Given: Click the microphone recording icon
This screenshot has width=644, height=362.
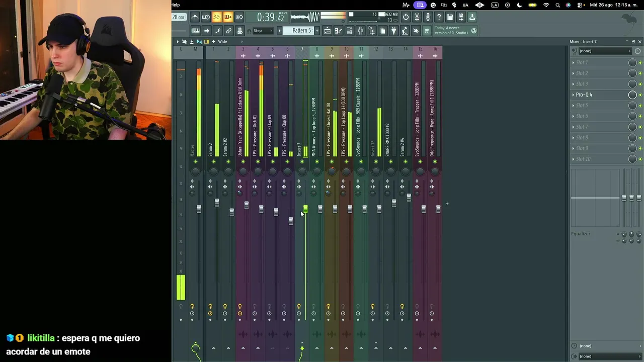Looking at the screenshot, I should click(x=428, y=17).
